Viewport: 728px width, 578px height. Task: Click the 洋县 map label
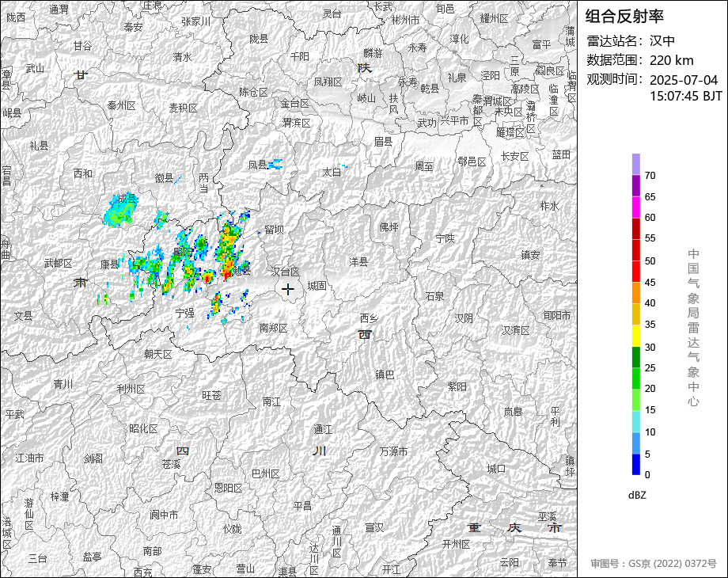(358, 262)
